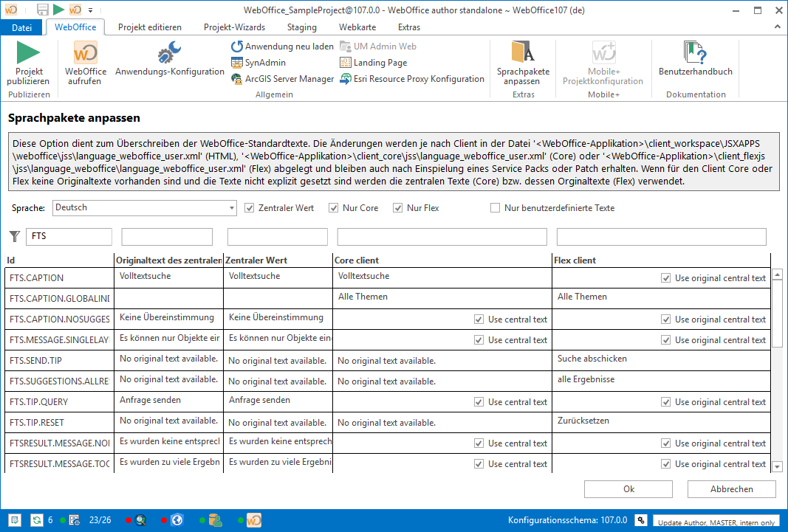
Task: Switch to the Projekt editieren tab
Action: 150,27
